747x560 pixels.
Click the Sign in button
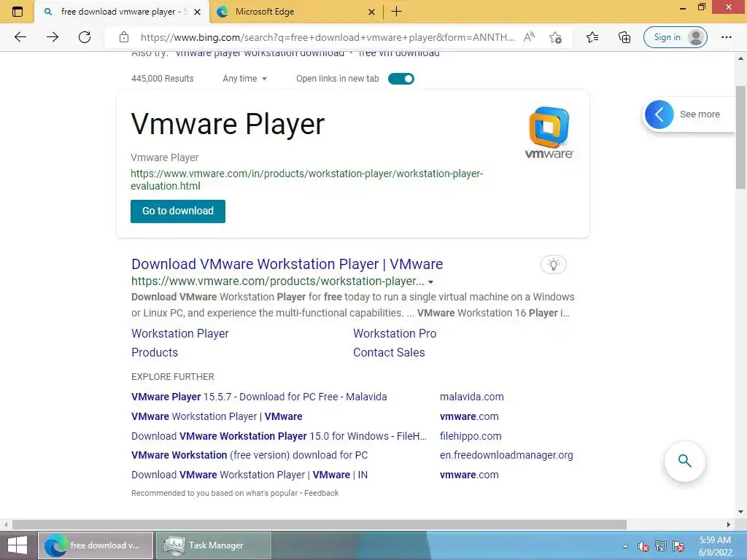(x=675, y=37)
